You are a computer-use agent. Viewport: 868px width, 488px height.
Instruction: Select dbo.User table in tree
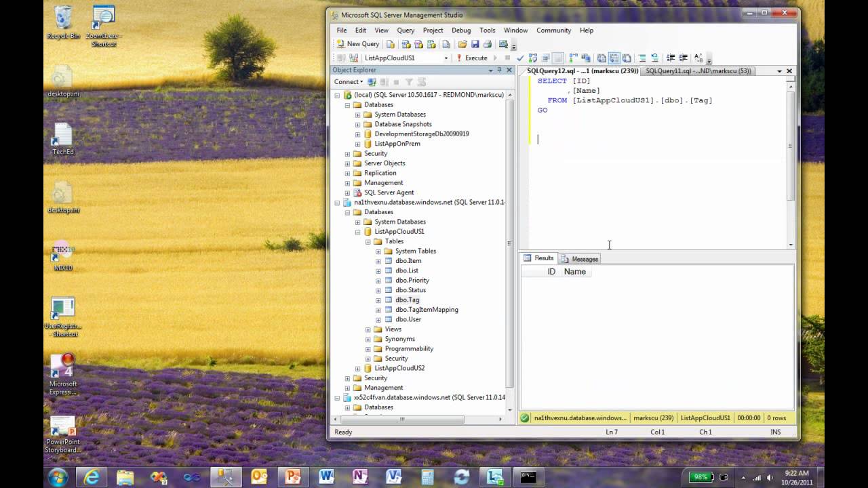(408, 319)
